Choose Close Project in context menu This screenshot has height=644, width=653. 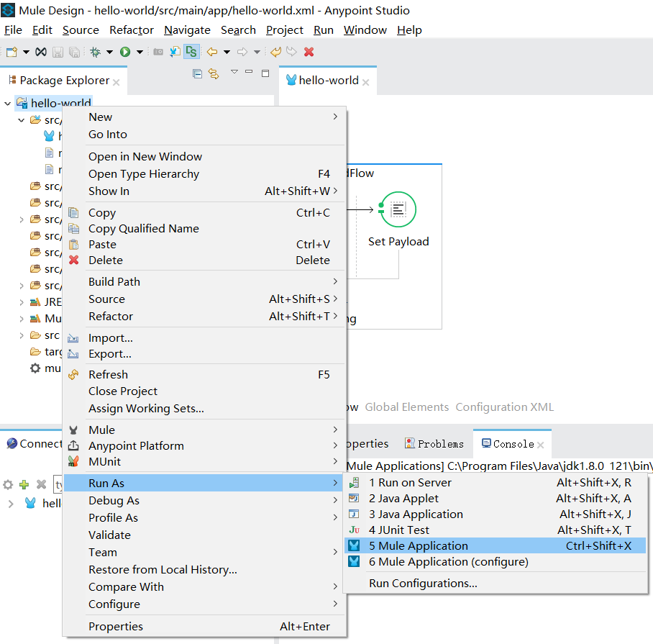(205, 391)
